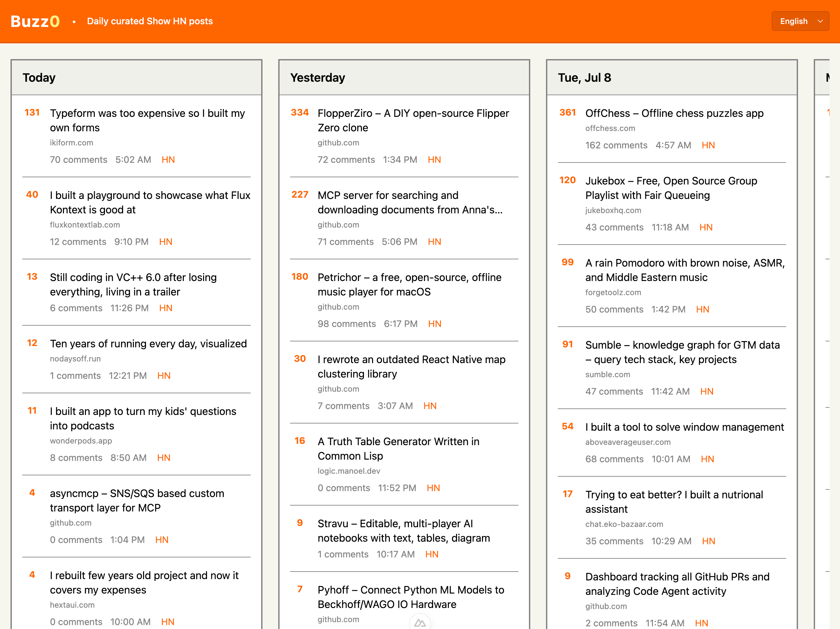Click HN link for Flux Kontext post
840x629 pixels.
166,242
